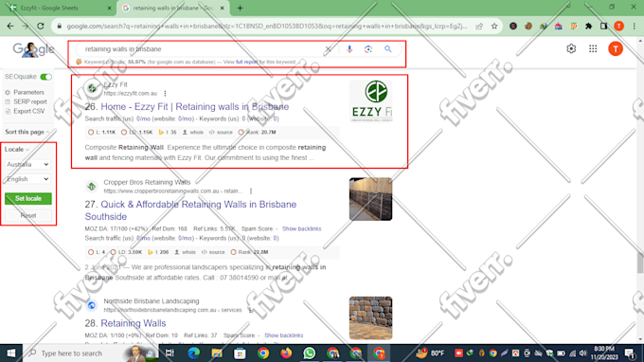644x362 pixels.
Task: Open the three-dot menu for Cropper Bros result
Action: point(251,191)
